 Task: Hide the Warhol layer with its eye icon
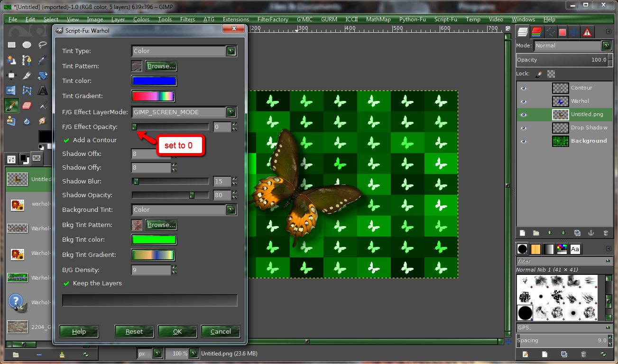click(x=523, y=101)
